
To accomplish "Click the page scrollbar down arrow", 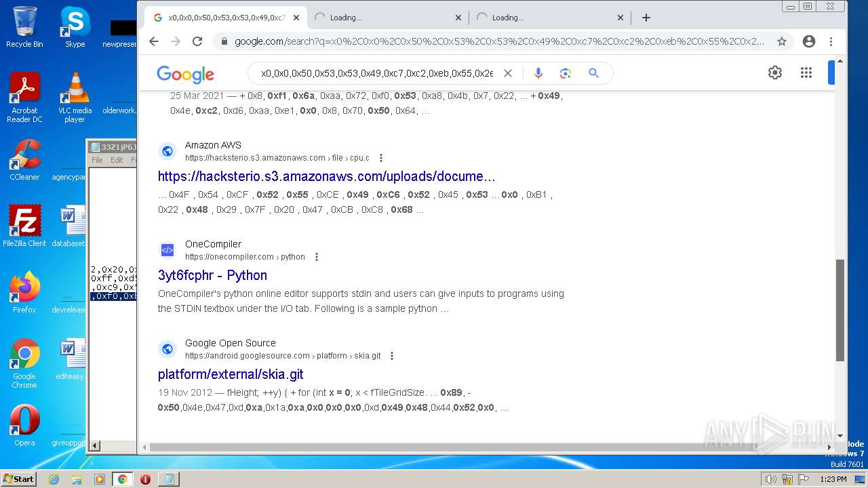I will point(840,436).
